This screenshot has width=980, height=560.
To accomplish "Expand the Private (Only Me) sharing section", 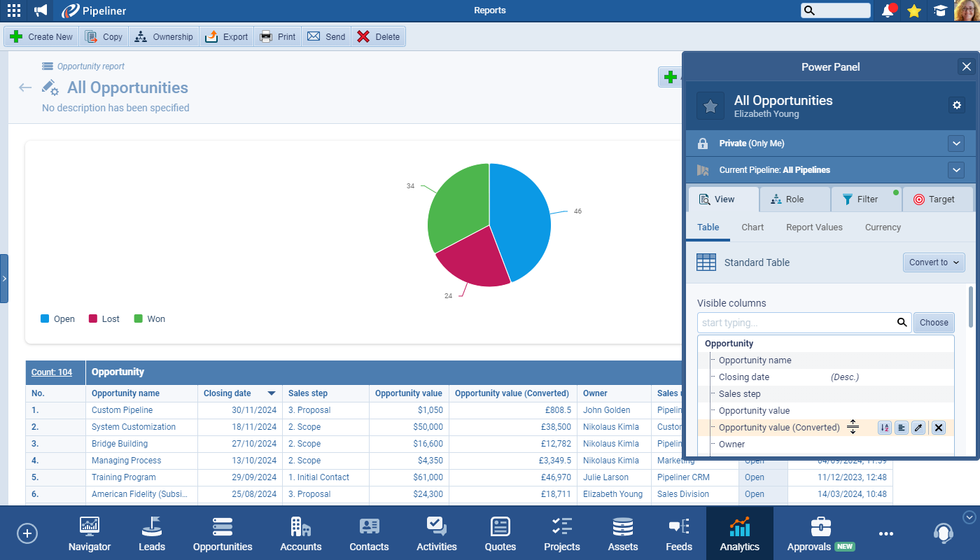I will pyautogui.click(x=956, y=143).
